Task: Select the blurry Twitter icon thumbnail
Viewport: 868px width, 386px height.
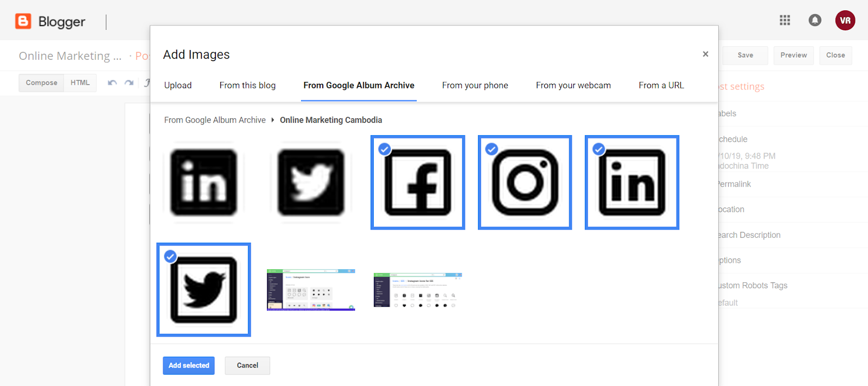Action: tap(310, 182)
